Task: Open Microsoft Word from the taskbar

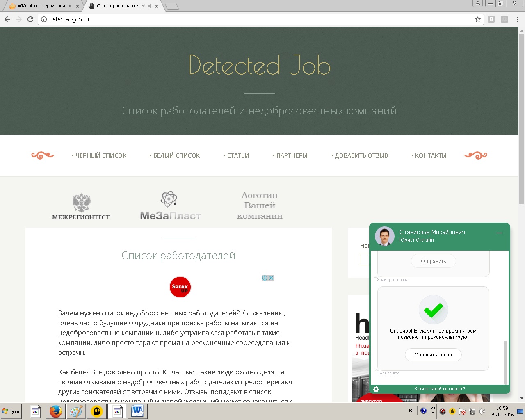Action: click(x=137, y=411)
